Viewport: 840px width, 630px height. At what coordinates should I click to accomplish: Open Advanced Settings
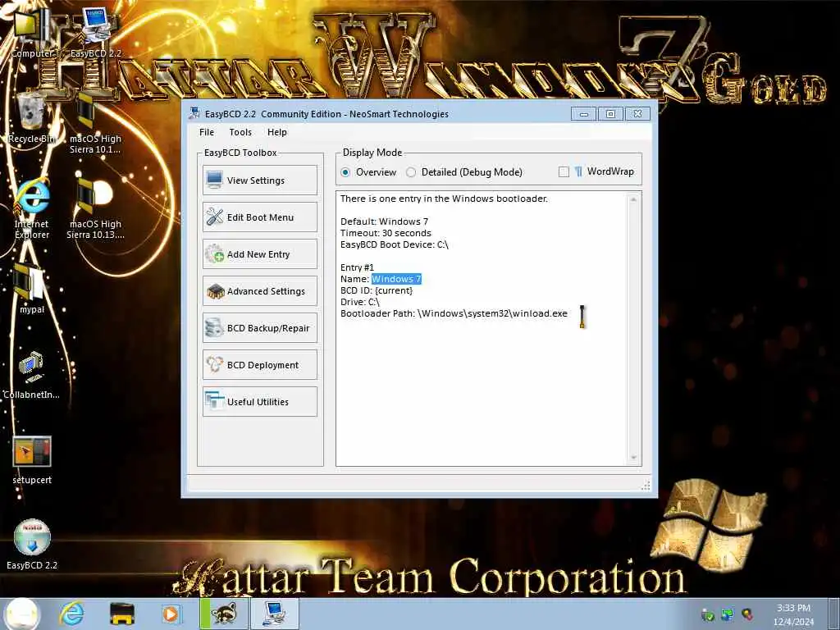260,291
